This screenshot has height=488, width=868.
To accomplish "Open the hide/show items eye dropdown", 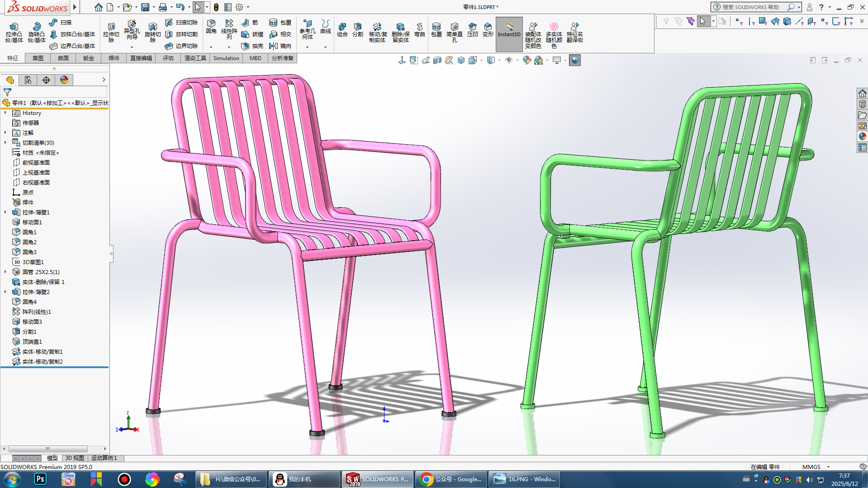I will point(517,60).
